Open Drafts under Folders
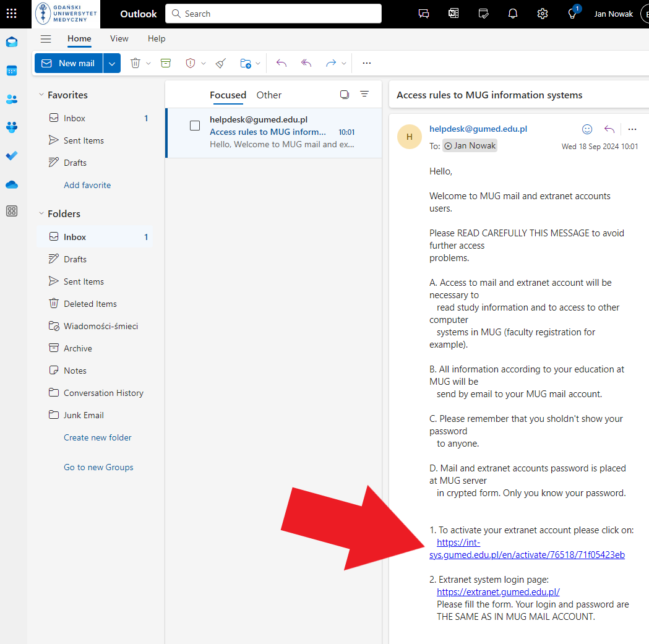Image resolution: width=649 pixels, height=644 pixels. tap(95, 259)
